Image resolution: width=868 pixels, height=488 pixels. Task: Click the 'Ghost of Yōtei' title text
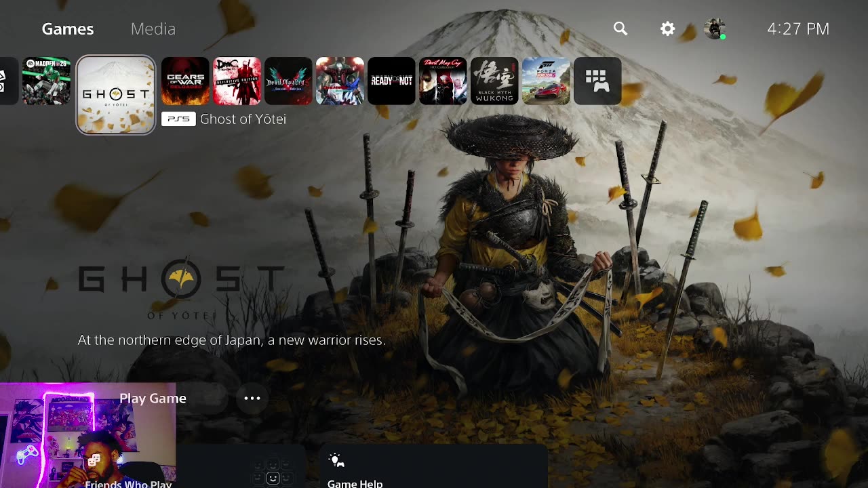(x=243, y=119)
